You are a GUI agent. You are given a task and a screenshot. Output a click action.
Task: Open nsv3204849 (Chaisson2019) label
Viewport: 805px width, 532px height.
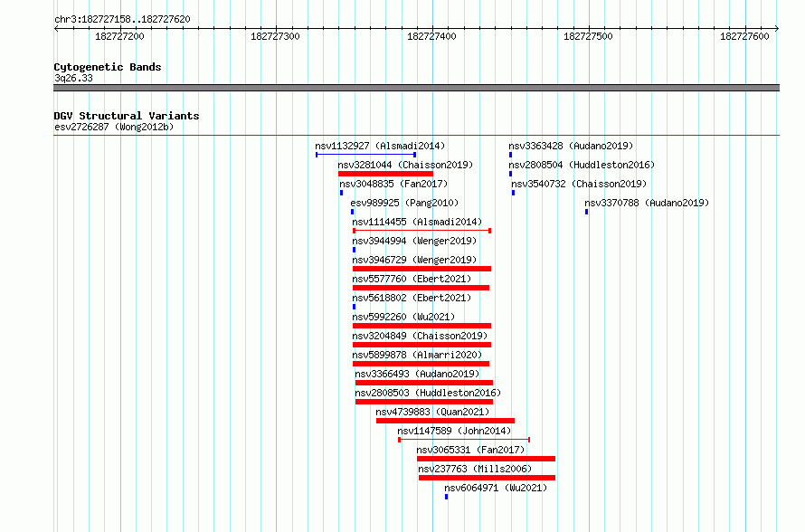pyautogui.click(x=420, y=336)
